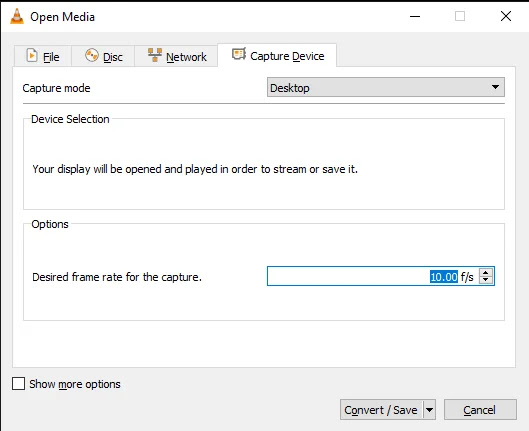This screenshot has height=431, width=529.
Task: Click the 'Desired frame rate for the capture.' label
Action: (x=117, y=277)
